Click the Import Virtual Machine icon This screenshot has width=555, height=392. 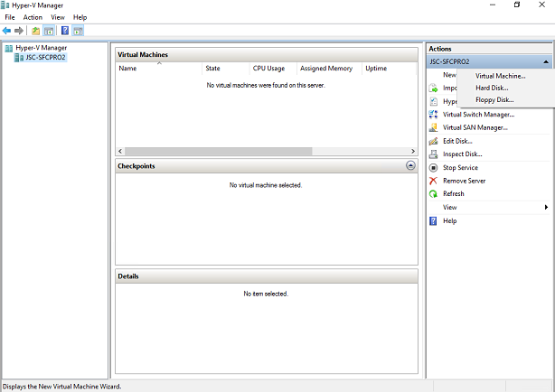coord(433,89)
